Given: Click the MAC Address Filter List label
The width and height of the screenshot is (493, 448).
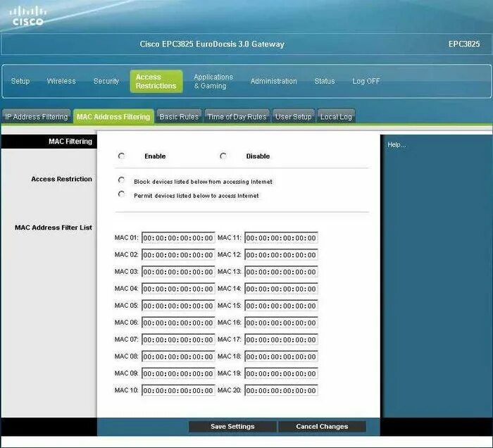Looking at the screenshot, I should coord(54,228).
